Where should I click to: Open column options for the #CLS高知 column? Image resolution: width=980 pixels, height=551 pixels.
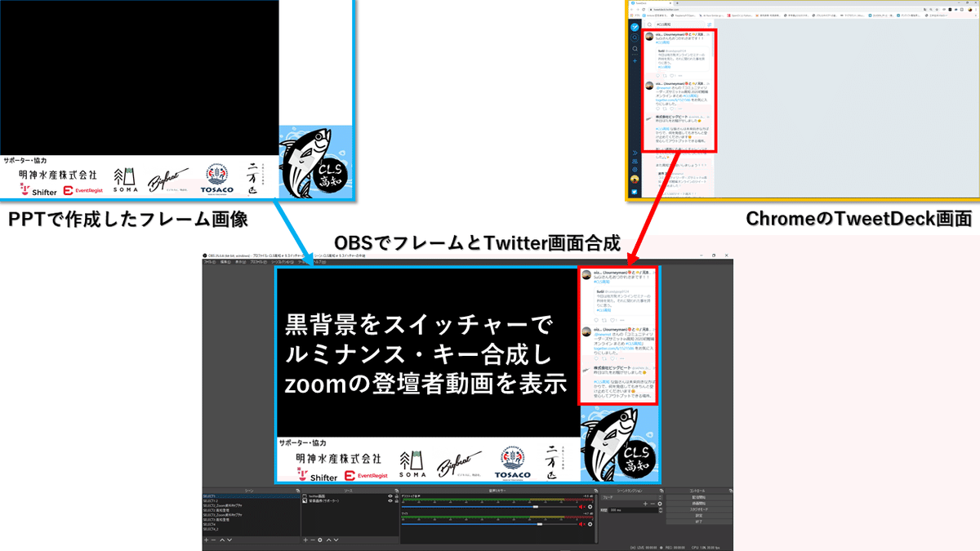click(710, 24)
